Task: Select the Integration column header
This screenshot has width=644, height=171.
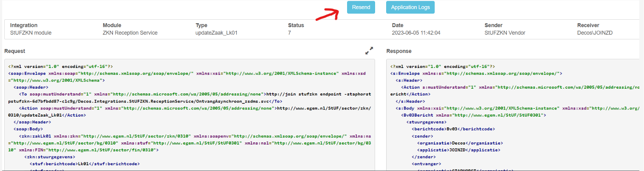Action: click(24, 25)
